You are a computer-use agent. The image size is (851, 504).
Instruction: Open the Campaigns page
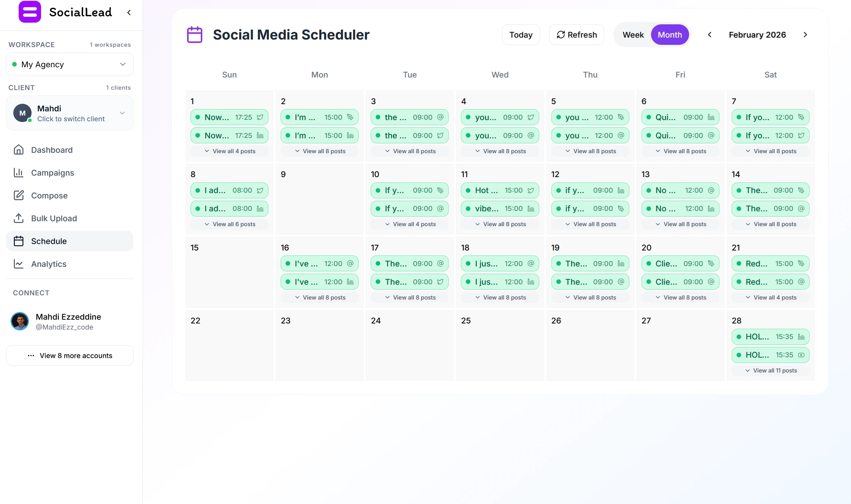pyautogui.click(x=52, y=173)
